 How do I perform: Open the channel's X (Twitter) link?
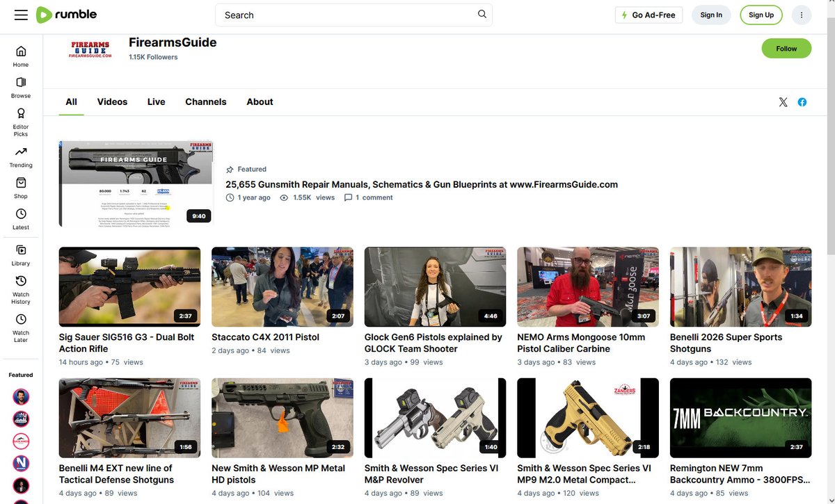coord(783,102)
